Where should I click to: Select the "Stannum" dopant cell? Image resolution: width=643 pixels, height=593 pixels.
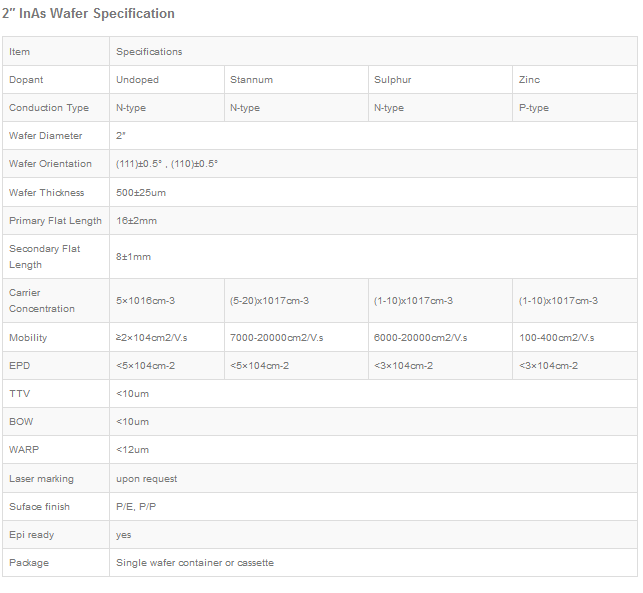[251, 79]
